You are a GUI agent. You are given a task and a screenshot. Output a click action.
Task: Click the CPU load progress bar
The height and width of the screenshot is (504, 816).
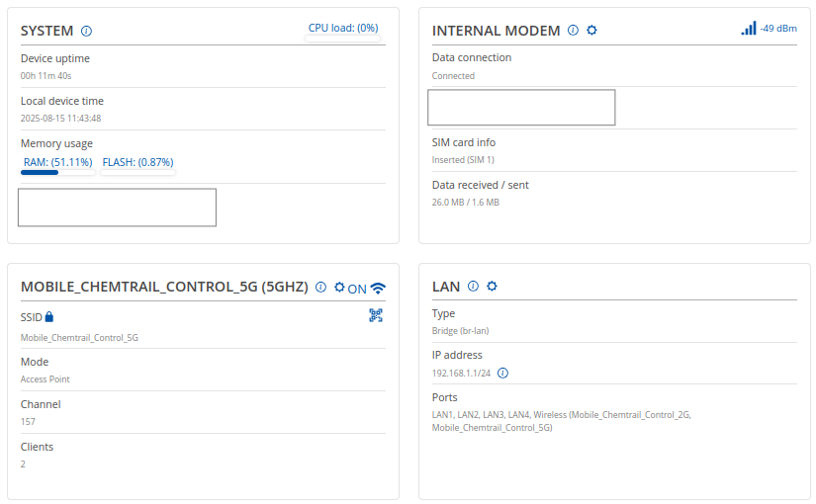click(x=343, y=39)
